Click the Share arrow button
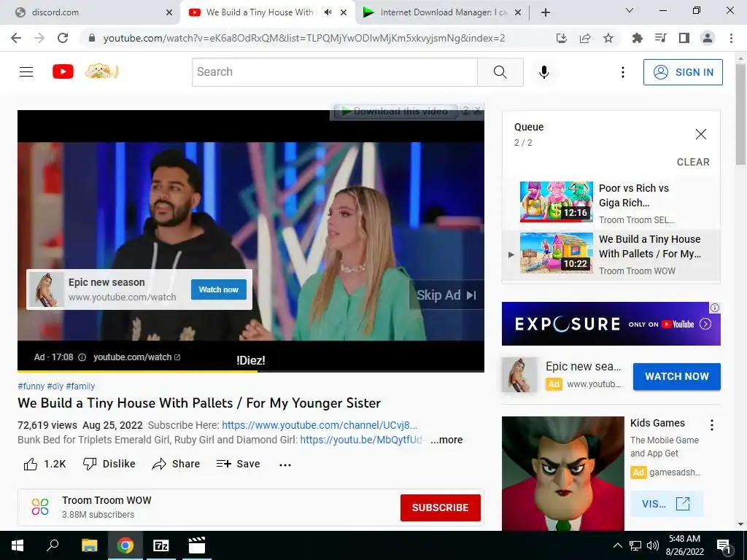Image resolution: width=747 pixels, height=560 pixels. click(176, 464)
